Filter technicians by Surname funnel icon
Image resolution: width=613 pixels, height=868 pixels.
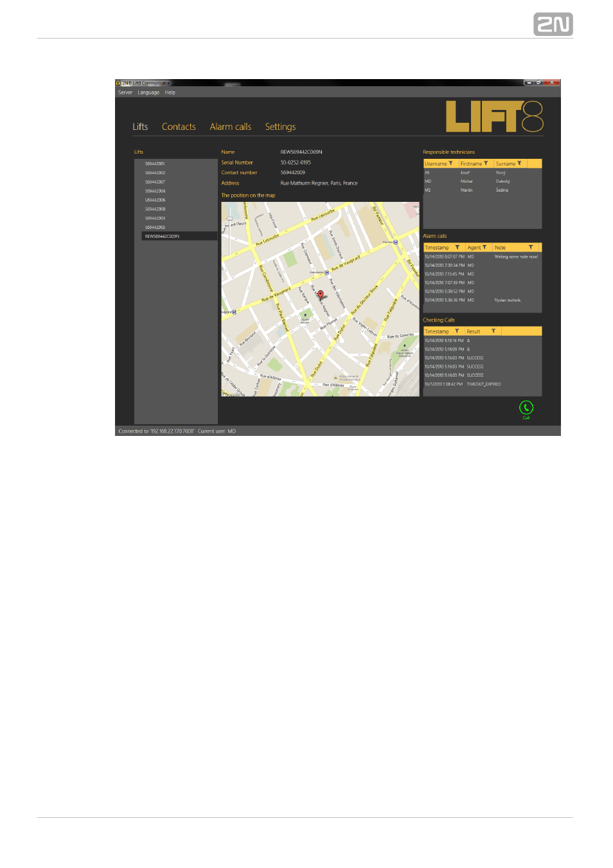519,163
